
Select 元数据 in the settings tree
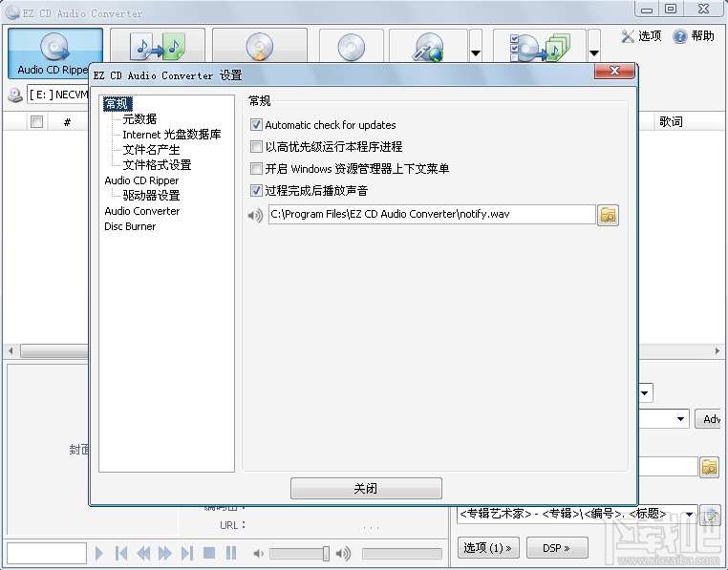pos(139,118)
